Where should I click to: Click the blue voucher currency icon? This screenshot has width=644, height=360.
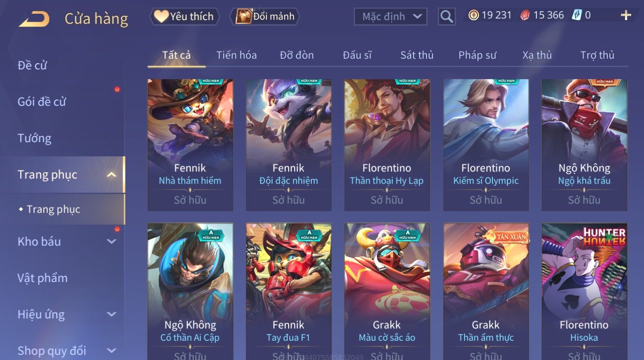point(577,15)
